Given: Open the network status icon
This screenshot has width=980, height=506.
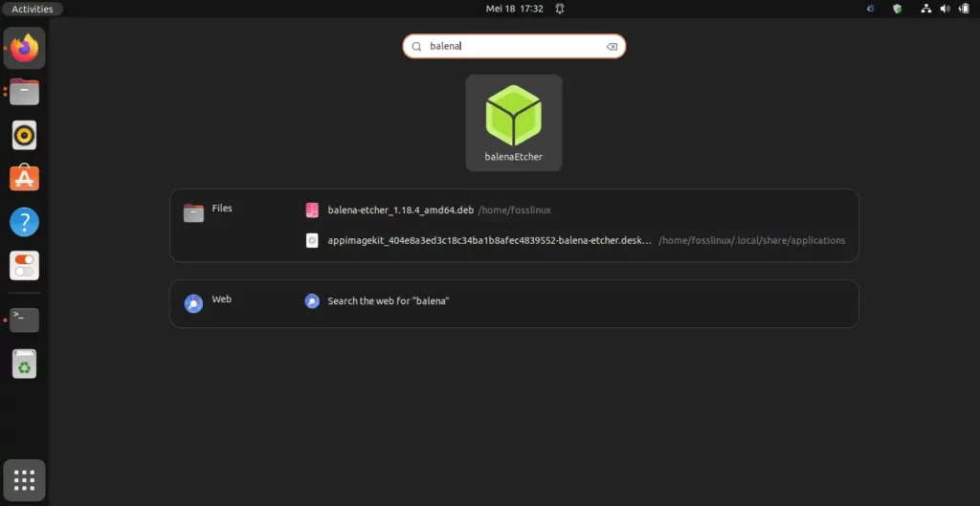Looking at the screenshot, I should [926, 9].
